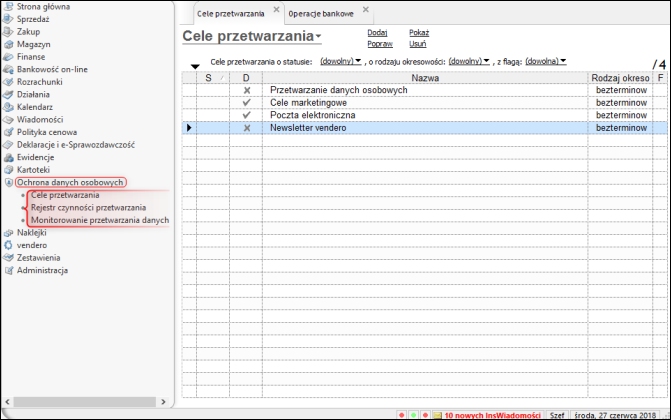Screen dimensions: 671x420
Task: Click the F column header
Action: pyautogui.click(x=660, y=78)
